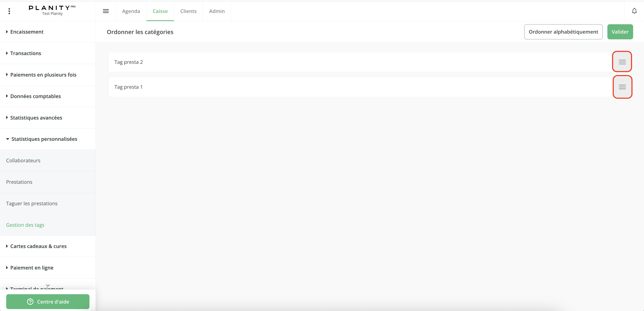This screenshot has height=311, width=644.
Task: Click Ordonner alphabétiquement button
Action: tap(563, 32)
